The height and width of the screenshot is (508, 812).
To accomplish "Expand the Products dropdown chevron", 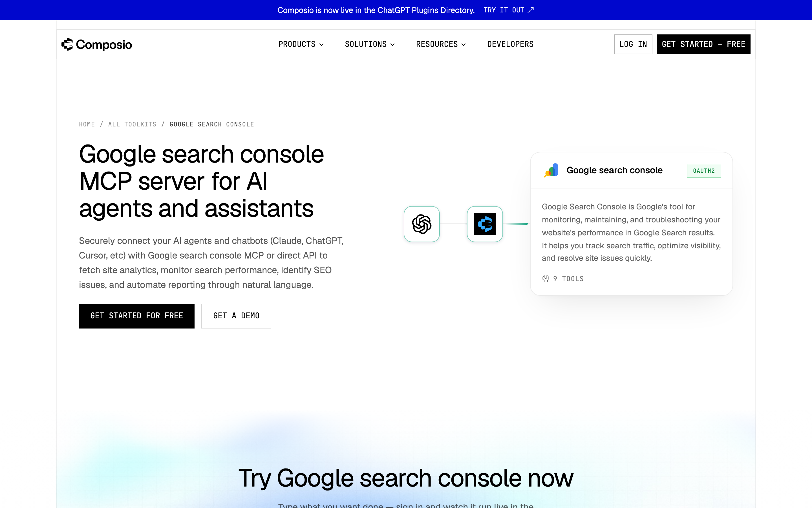I will coord(321,45).
